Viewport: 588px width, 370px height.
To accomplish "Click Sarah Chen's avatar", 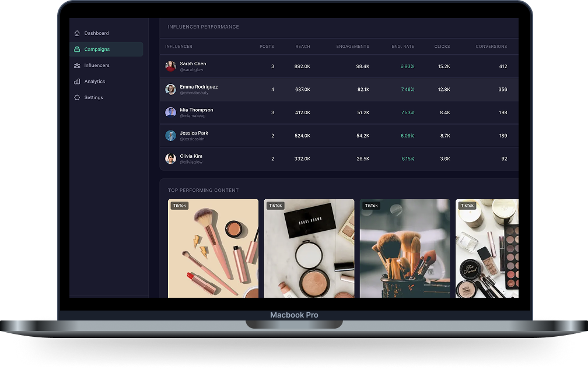I will pos(170,66).
